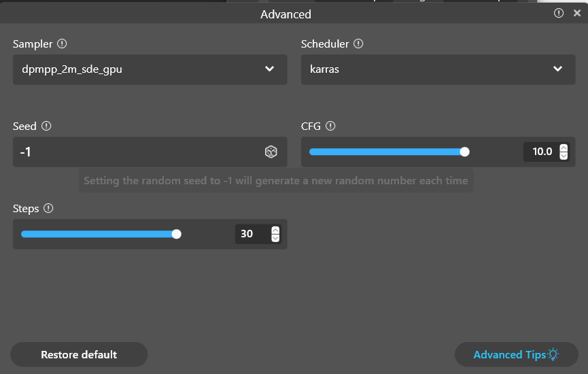Open the Sampler dropdown

coord(150,69)
